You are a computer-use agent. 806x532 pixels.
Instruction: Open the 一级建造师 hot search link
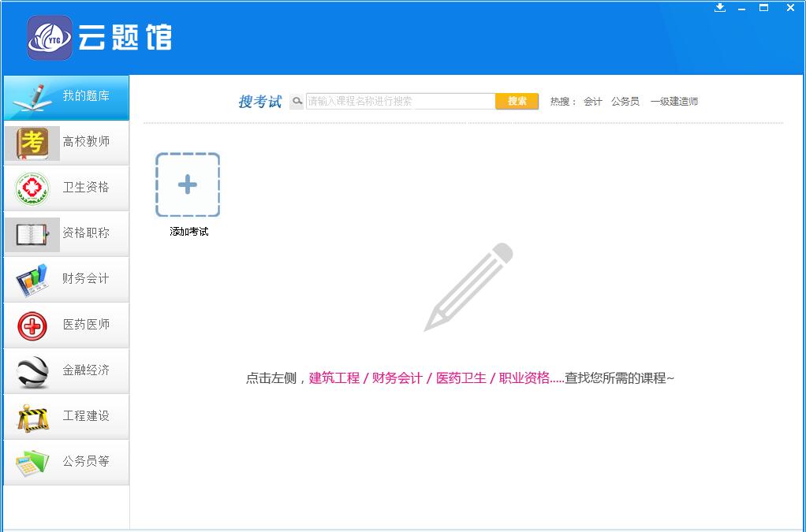(x=674, y=101)
